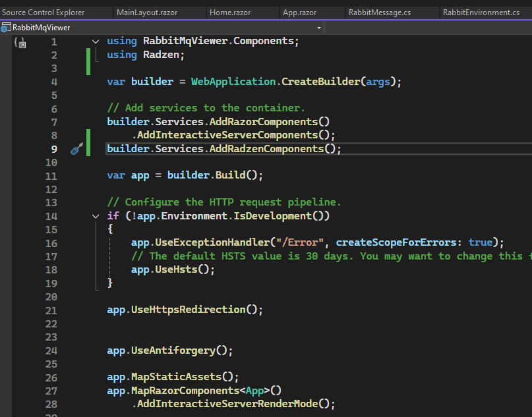
Task: Click 'AddInteractiveServerComponents' on line 8
Action: (227, 135)
